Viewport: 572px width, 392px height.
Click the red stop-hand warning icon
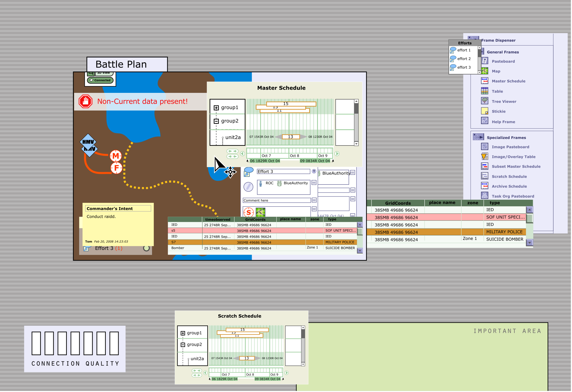point(86,101)
